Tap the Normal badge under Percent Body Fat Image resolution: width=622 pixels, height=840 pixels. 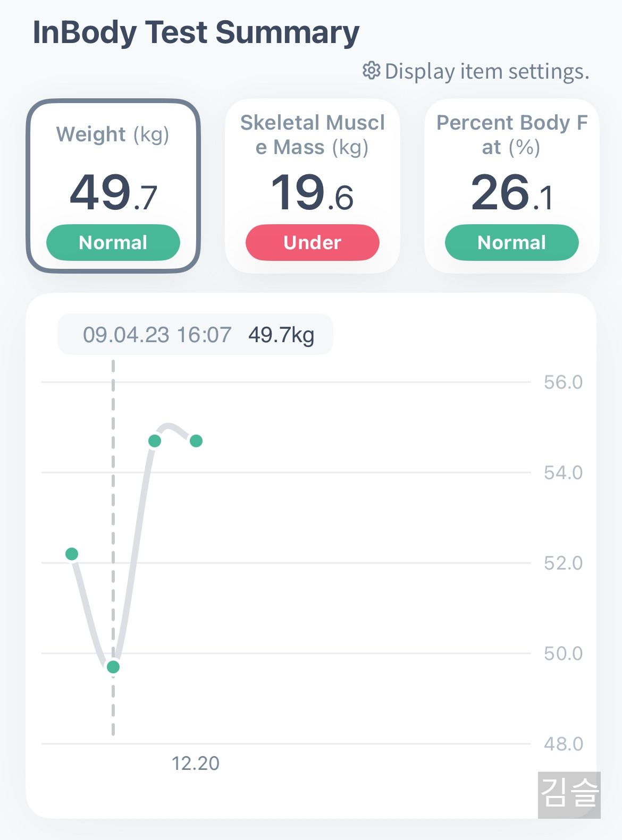tap(511, 242)
